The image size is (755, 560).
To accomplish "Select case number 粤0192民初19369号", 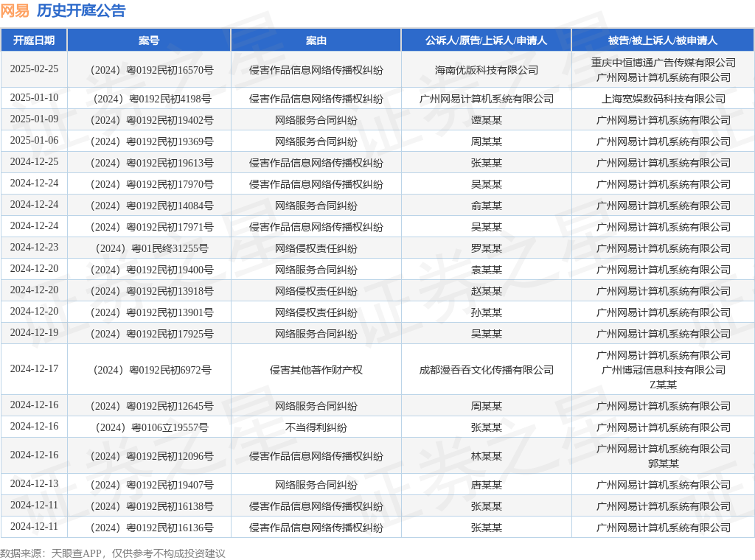I will [152, 142].
